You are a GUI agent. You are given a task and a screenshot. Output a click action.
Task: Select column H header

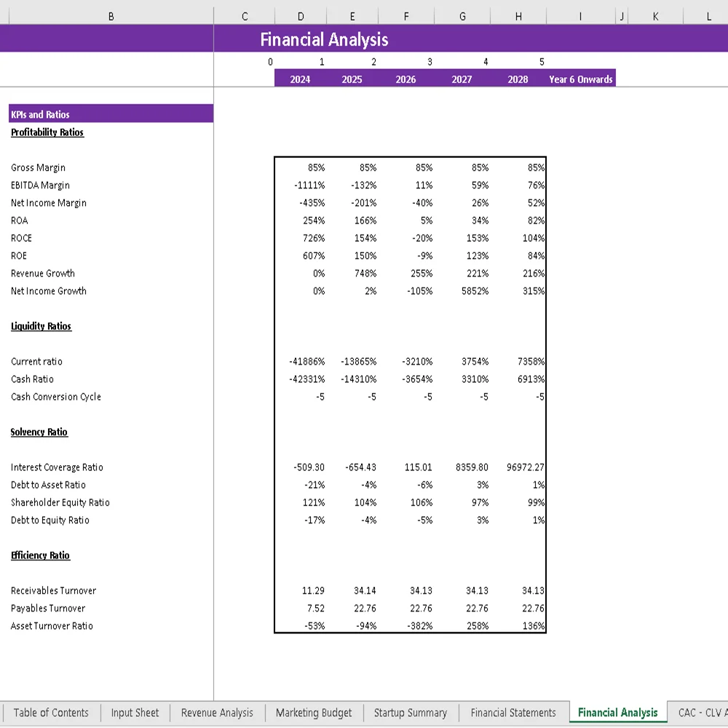coord(518,15)
